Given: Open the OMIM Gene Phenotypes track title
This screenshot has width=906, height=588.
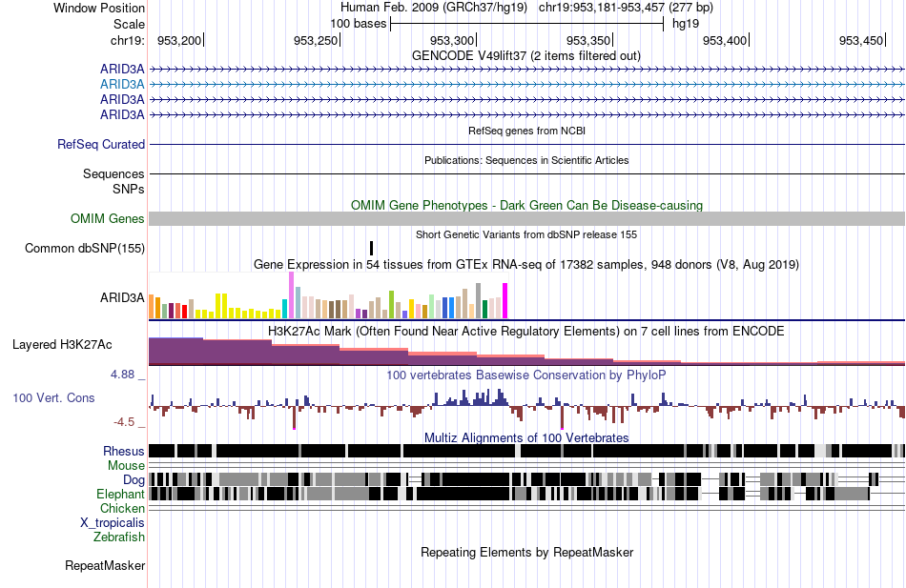Looking at the screenshot, I should [526, 206].
